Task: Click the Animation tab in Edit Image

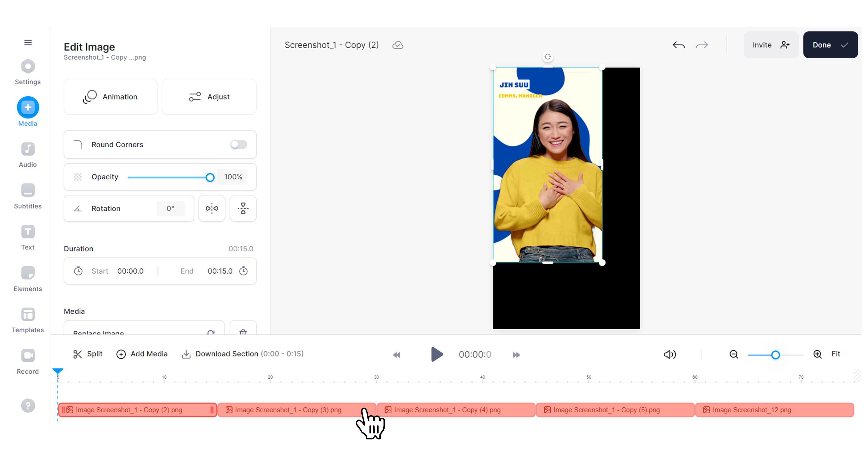Action: point(110,97)
